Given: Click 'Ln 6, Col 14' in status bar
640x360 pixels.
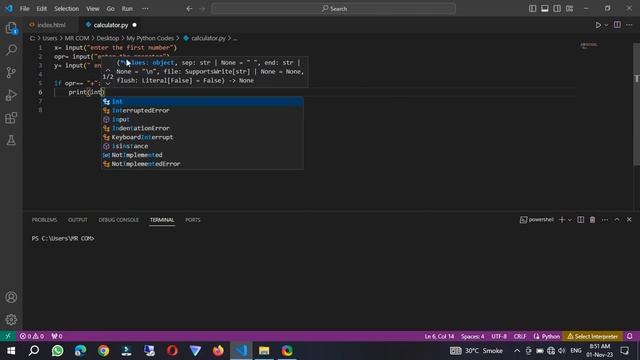Looking at the screenshot, I should point(439,336).
